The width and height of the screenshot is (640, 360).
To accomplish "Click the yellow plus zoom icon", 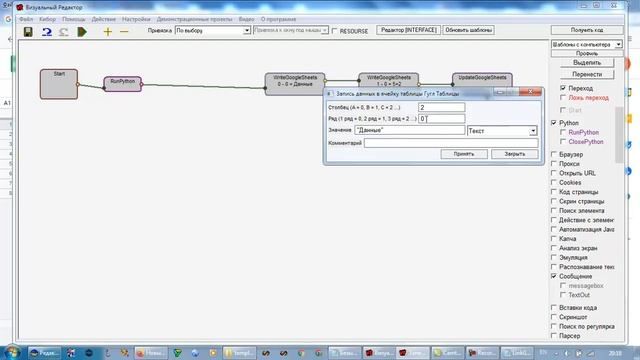I will (x=107, y=31).
